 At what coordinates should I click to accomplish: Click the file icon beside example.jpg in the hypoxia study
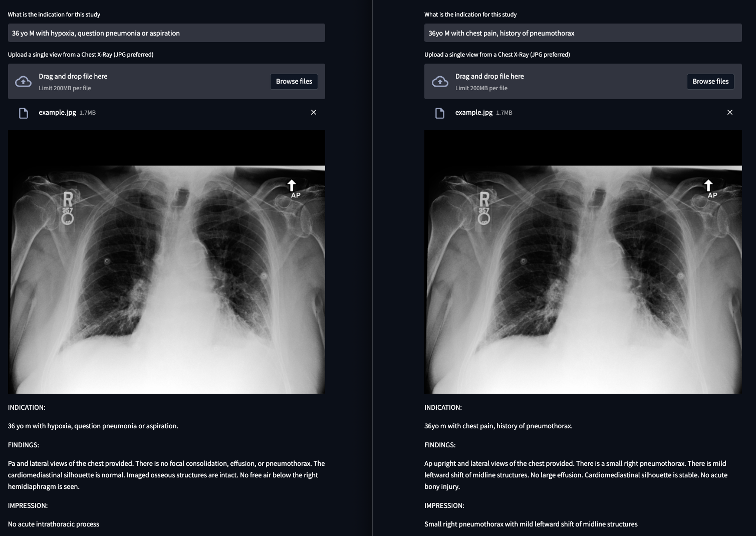(24, 113)
